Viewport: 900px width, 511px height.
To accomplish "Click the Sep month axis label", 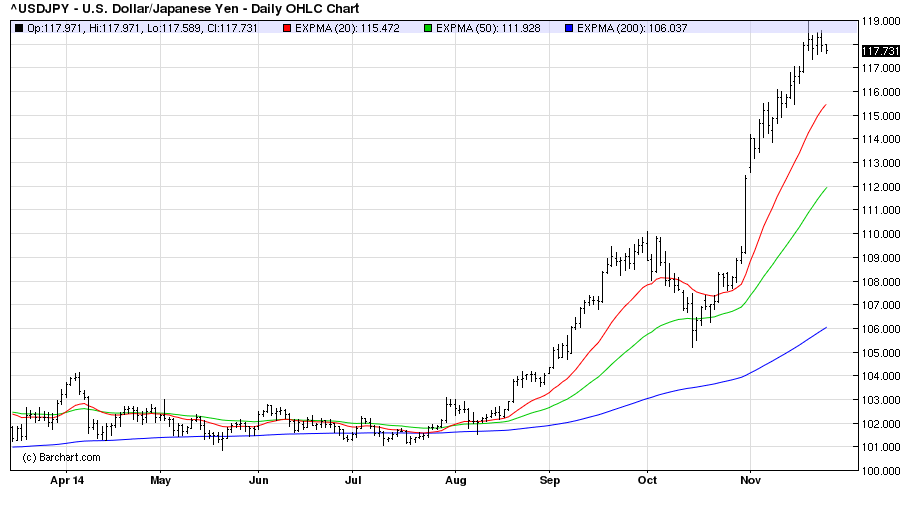I will pyautogui.click(x=549, y=480).
